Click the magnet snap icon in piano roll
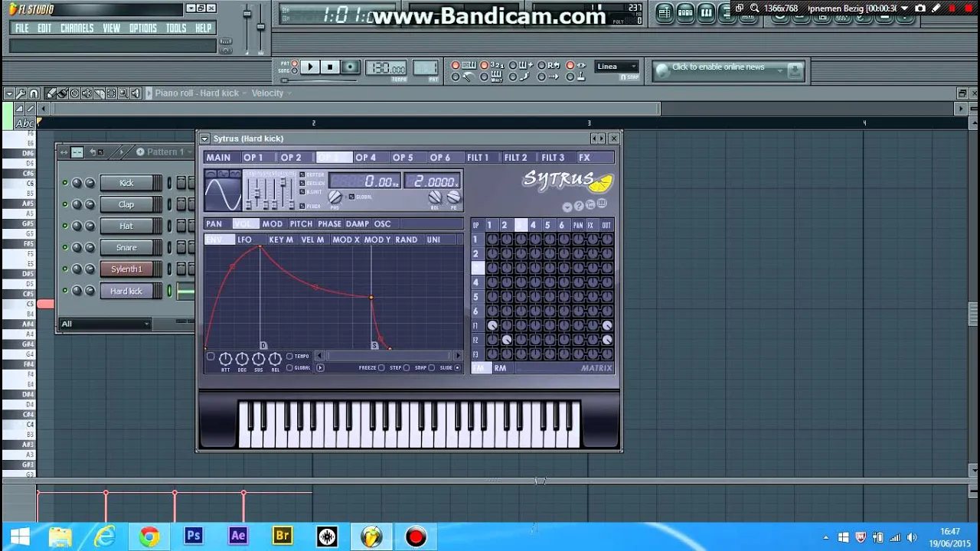The width and height of the screenshot is (980, 551). pyautogui.click(x=34, y=93)
